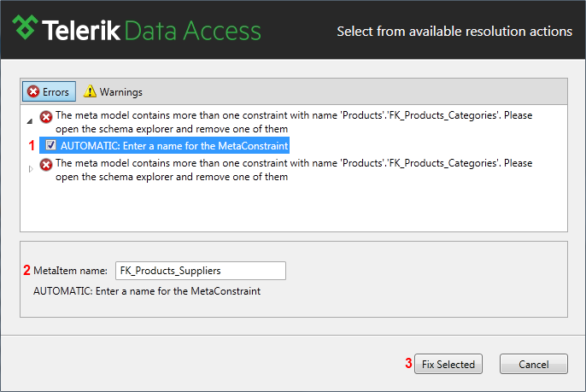Uncheck the AUTOMATIC MetaConstraint checkbox
586x392 pixels.
51,145
